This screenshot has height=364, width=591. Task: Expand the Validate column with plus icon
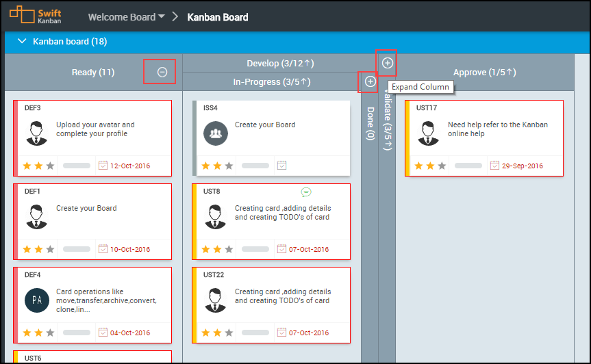coord(387,63)
